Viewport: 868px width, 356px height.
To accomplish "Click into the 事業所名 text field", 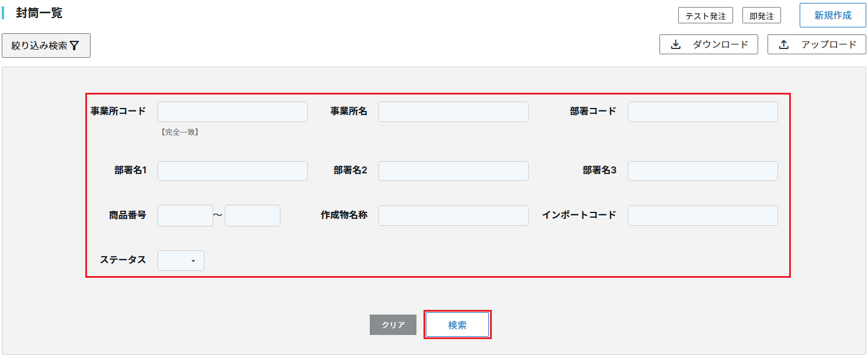I will pos(453,111).
